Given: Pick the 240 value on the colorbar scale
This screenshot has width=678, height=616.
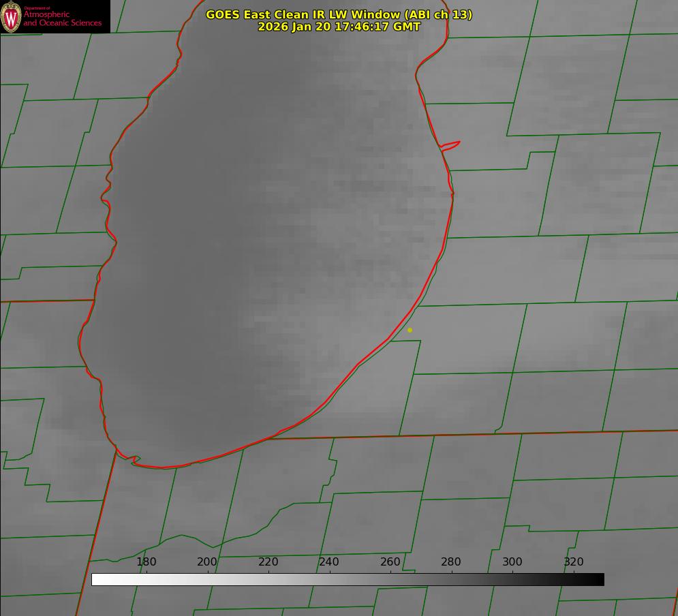Looking at the screenshot, I should point(329,561).
